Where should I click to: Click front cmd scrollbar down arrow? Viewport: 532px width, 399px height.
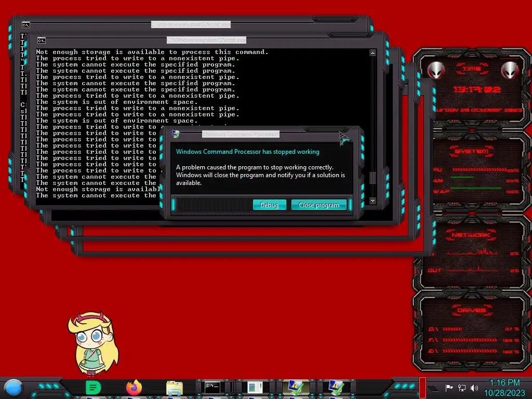coord(373,201)
